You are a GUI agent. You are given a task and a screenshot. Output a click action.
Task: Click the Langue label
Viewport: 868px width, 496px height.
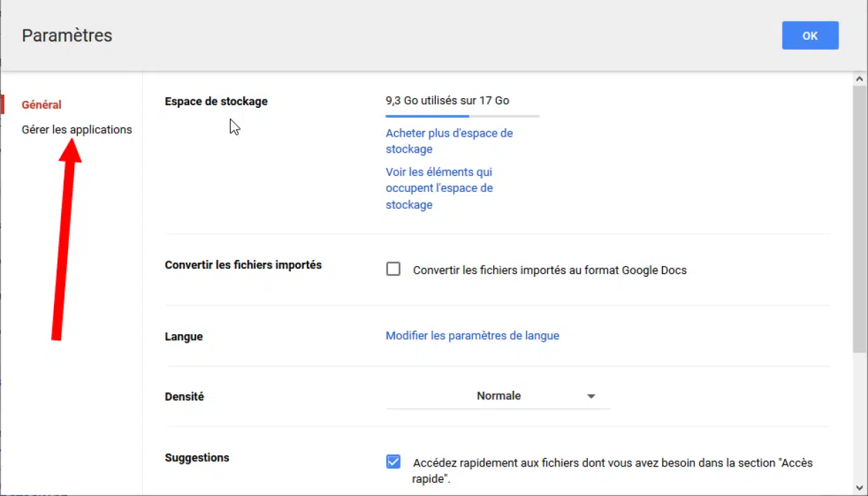click(184, 336)
